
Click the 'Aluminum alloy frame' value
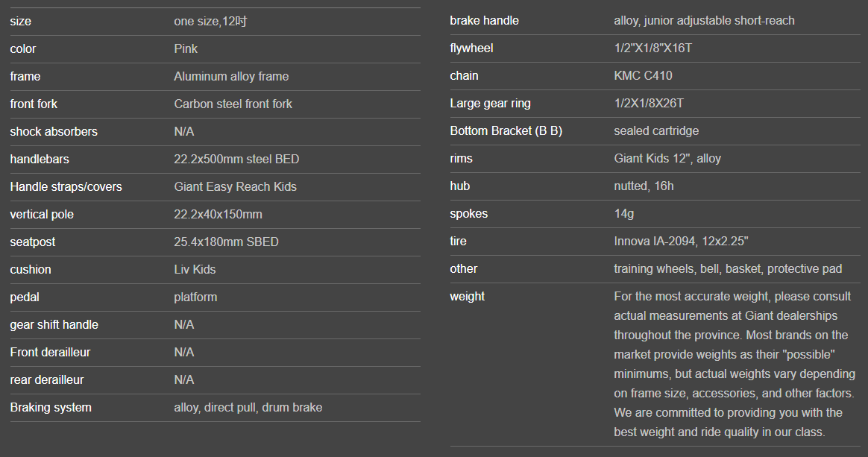231,77
